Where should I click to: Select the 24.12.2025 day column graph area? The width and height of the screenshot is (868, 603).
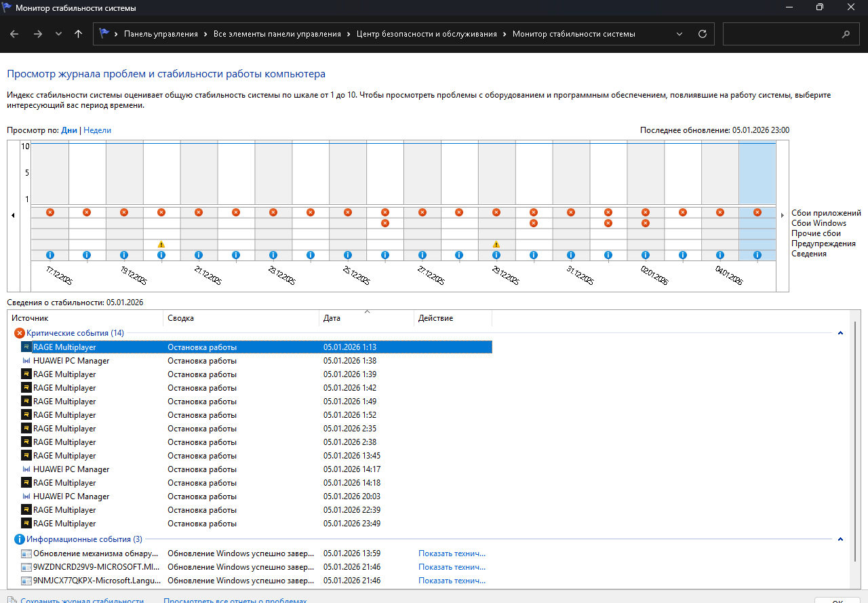tap(311, 173)
